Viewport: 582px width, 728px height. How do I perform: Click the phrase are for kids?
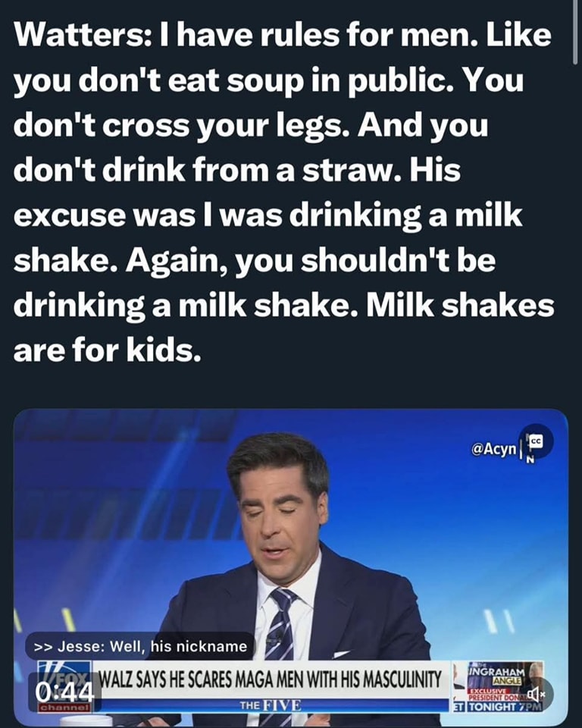tap(107, 350)
